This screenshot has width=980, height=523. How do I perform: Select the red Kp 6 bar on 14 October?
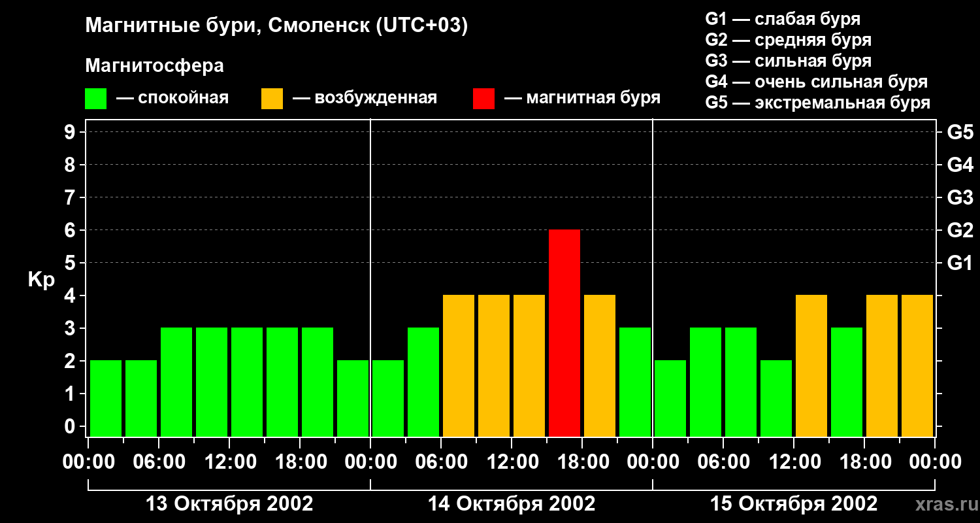click(564, 333)
